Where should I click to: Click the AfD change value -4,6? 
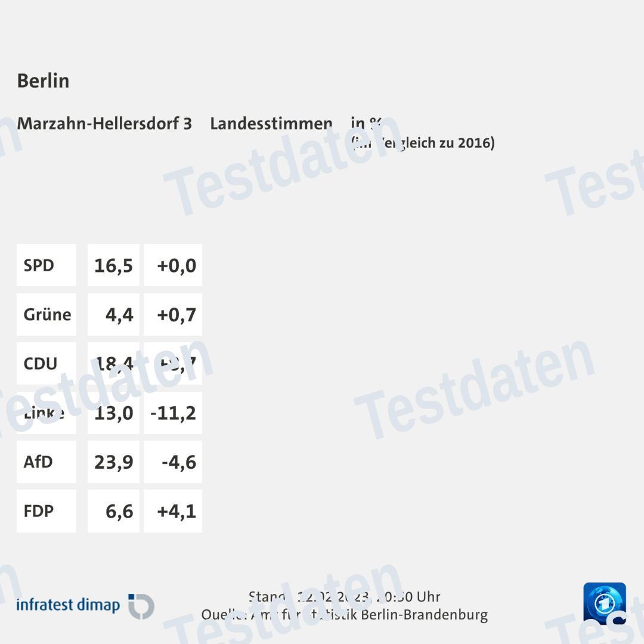[173, 462]
